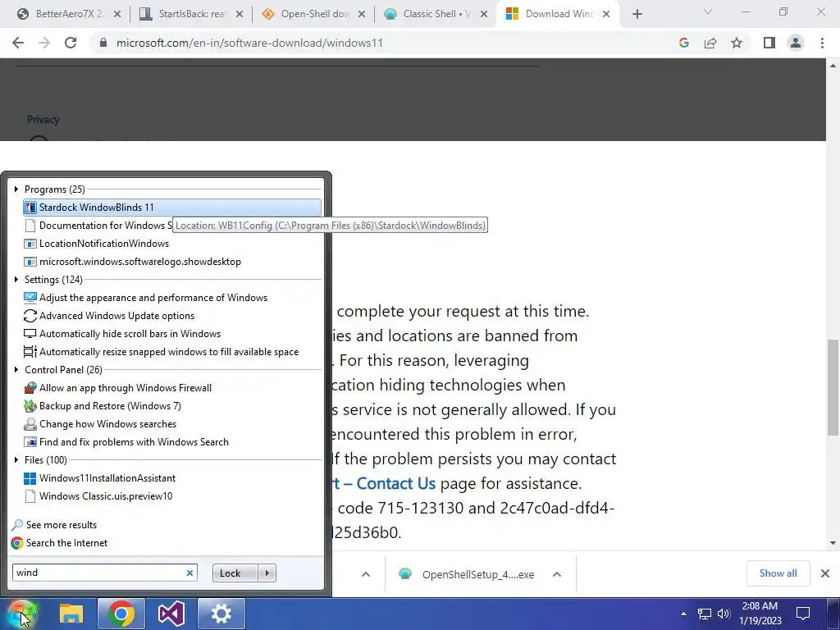
Task: Open Documentation for Windows result
Action: click(98, 226)
